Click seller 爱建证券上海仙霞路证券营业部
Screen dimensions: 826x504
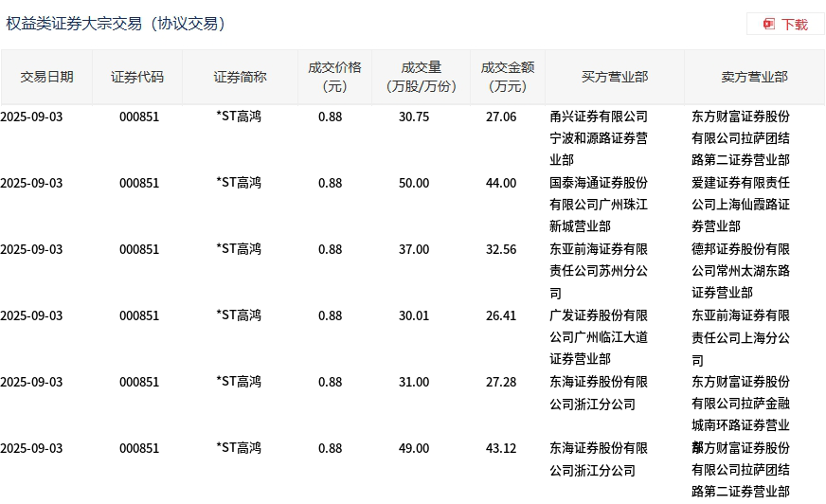click(741, 205)
